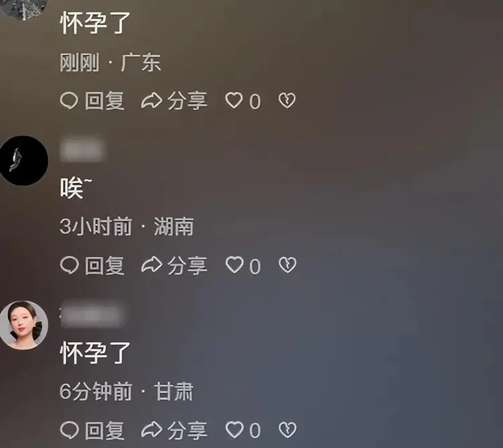
Task: Like the 甘肃 comment with heart icon
Action: click(x=235, y=429)
